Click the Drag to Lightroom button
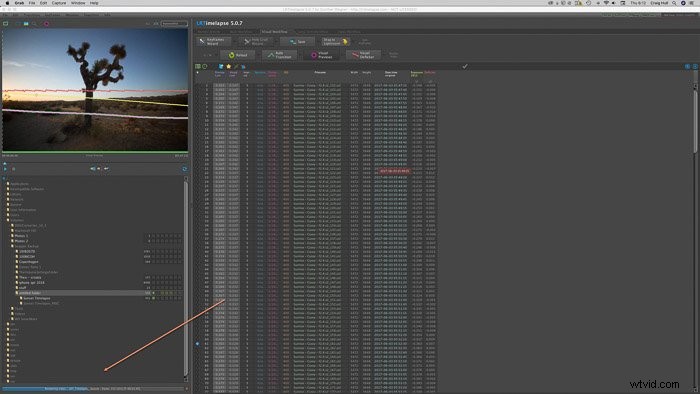The image size is (700, 394). tap(335, 41)
